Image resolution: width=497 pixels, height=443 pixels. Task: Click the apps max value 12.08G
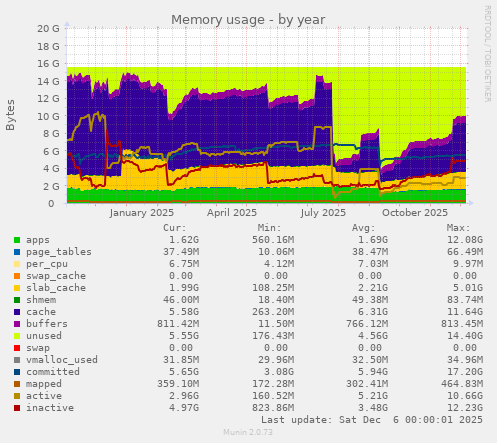click(x=465, y=240)
